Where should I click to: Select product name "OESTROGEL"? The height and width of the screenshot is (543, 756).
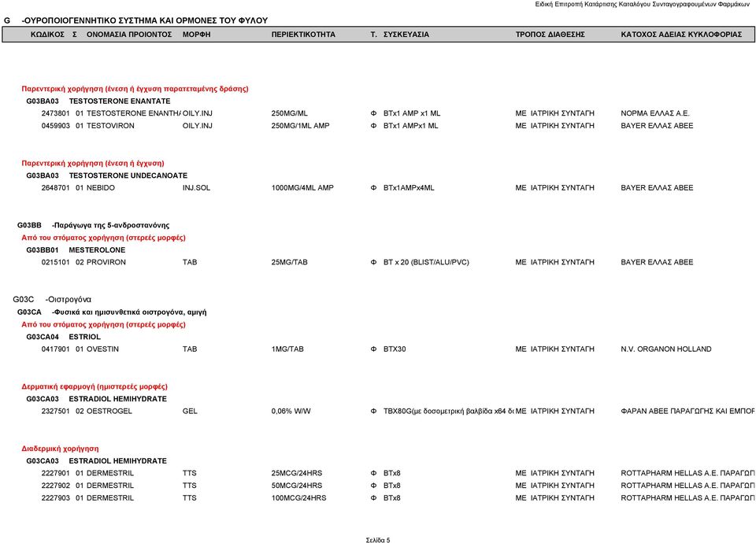coord(109,412)
